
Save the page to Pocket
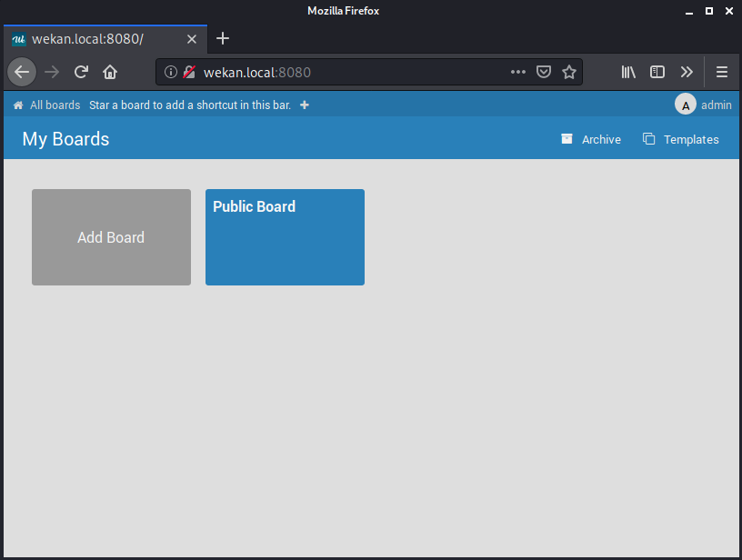pyautogui.click(x=544, y=72)
